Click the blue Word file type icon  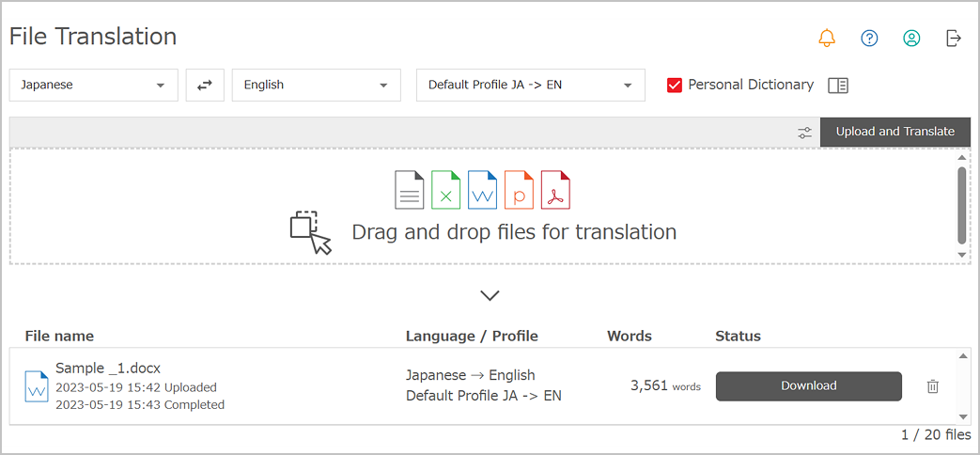click(x=482, y=190)
